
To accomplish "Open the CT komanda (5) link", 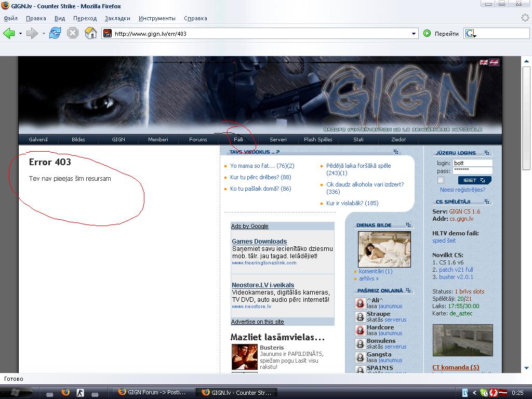I will click(456, 367).
